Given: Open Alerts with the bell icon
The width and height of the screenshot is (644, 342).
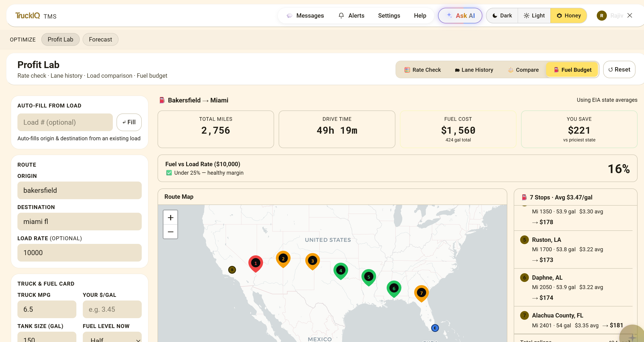Looking at the screenshot, I should 351,16.
